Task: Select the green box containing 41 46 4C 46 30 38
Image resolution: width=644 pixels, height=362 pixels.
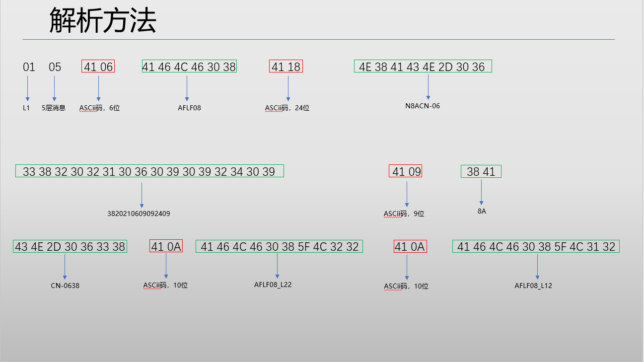Action: (189, 66)
